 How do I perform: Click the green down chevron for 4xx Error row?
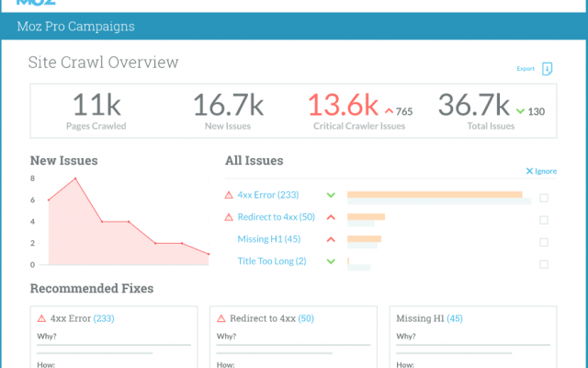[x=331, y=195]
